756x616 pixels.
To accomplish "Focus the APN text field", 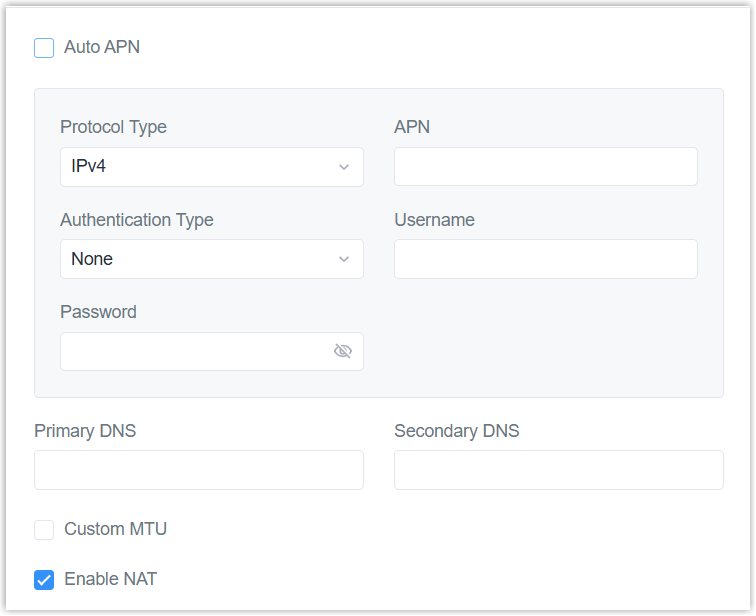I will point(545,167).
